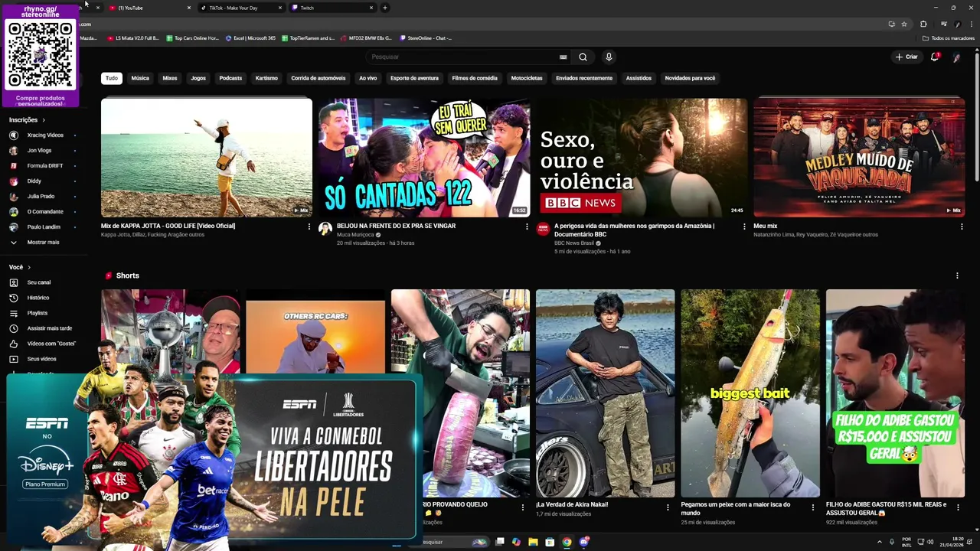
Task: Open File Explorer from taskbar
Action: coord(533,542)
